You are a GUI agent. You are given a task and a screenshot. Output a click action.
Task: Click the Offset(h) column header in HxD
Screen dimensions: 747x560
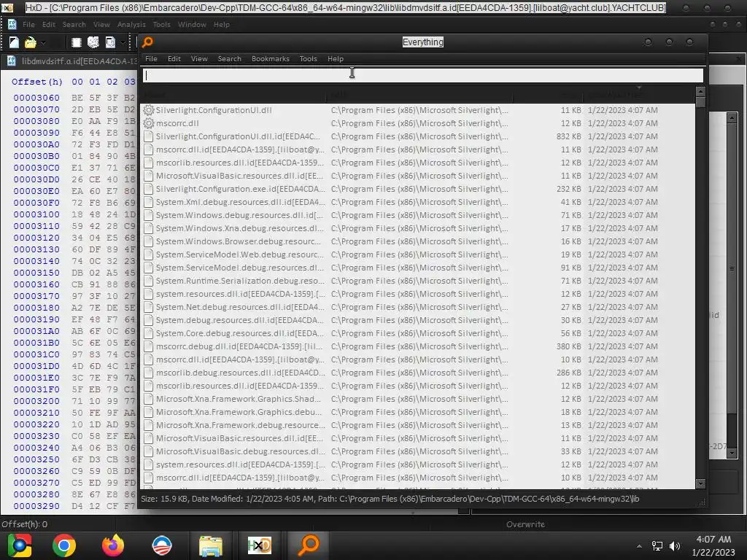click(37, 82)
